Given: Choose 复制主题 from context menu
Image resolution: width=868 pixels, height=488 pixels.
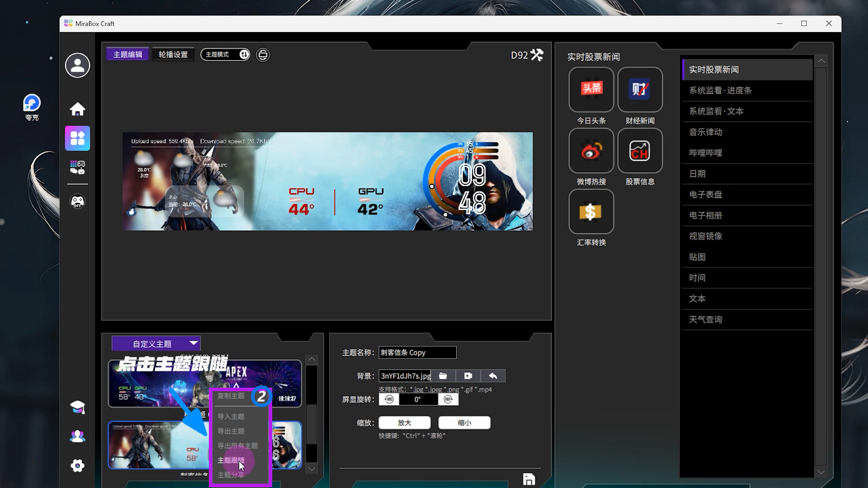Looking at the screenshot, I should pos(231,396).
